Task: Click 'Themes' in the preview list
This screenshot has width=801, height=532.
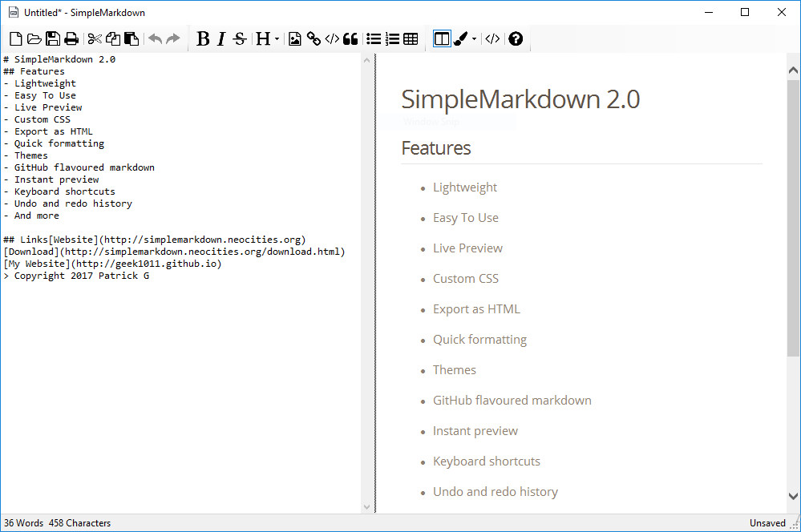Action: click(455, 370)
